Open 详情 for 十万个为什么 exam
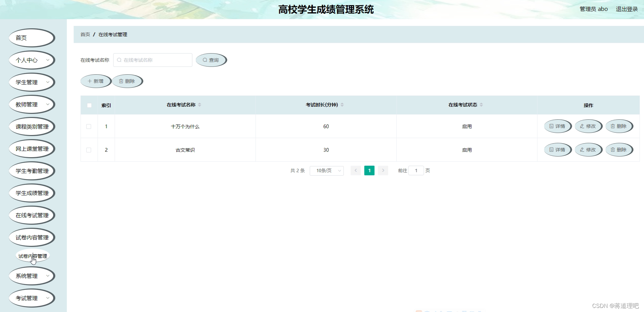 (557, 126)
